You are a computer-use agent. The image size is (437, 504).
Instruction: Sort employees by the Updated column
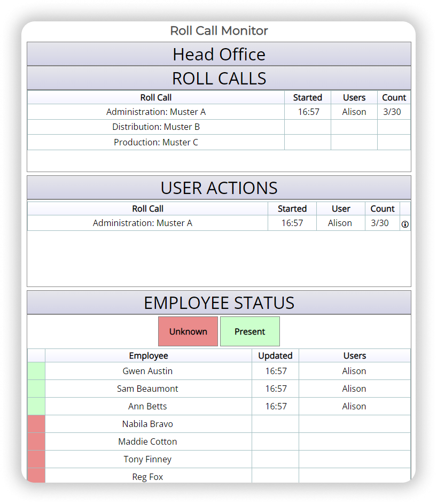[275, 355]
